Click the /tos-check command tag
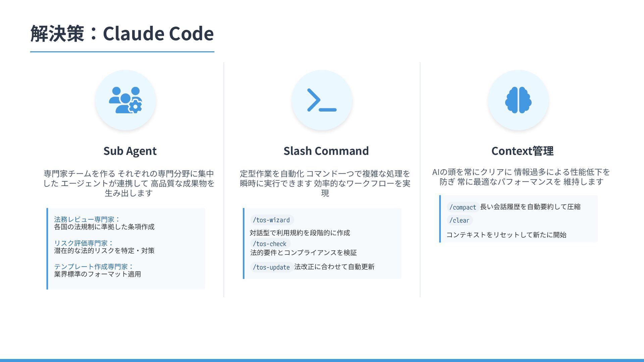This screenshot has width=644, height=362. tap(270, 244)
